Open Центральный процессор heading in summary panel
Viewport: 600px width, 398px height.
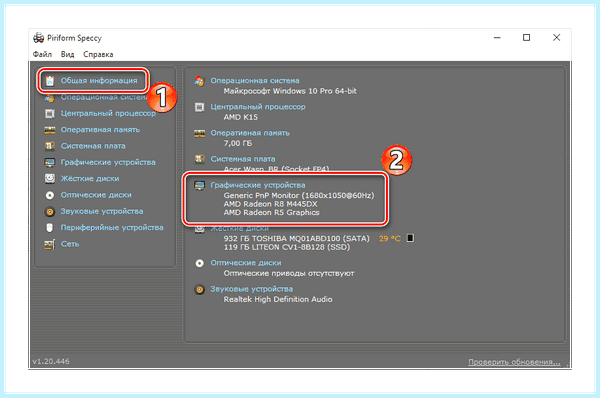tap(258, 107)
